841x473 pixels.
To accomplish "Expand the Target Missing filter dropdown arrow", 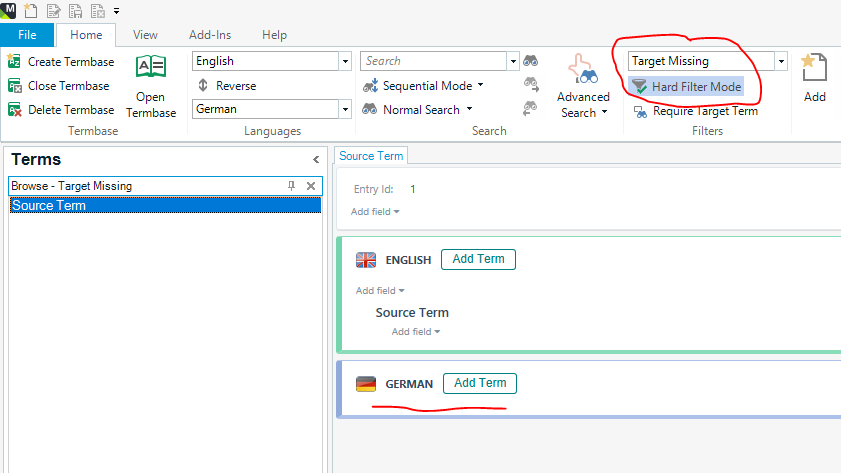I will click(781, 61).
